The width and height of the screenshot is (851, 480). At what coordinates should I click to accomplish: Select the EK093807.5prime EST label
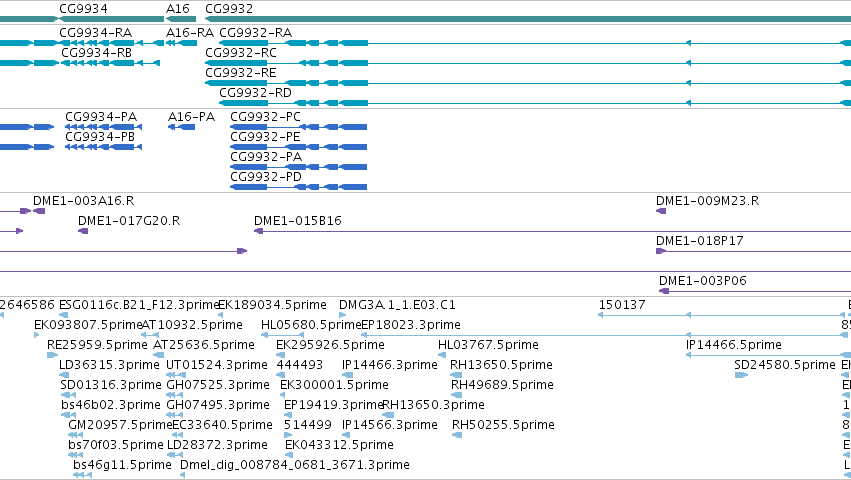pyautogui.click(x=88, y=325)
